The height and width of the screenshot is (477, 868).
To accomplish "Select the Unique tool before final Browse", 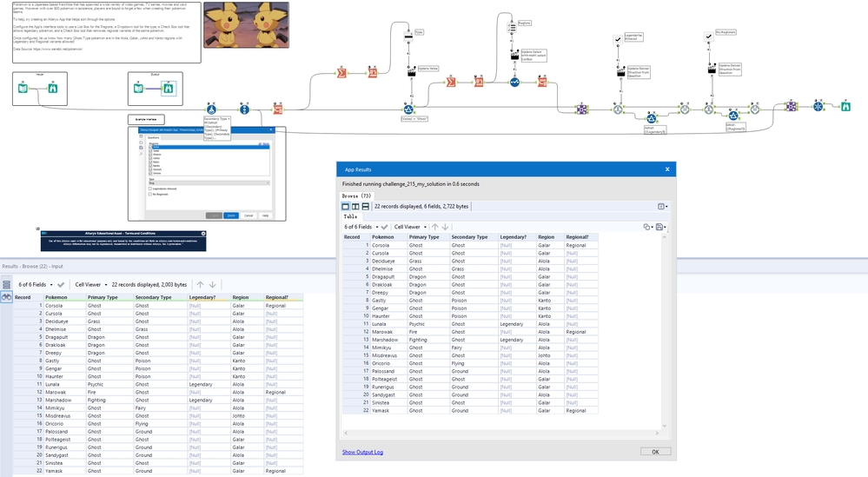I will pos(818,106).
